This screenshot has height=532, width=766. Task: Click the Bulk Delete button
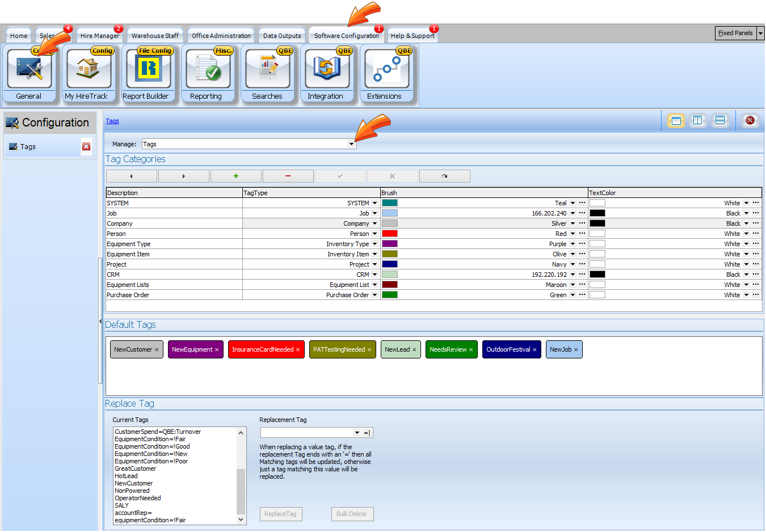coord(352,514)
